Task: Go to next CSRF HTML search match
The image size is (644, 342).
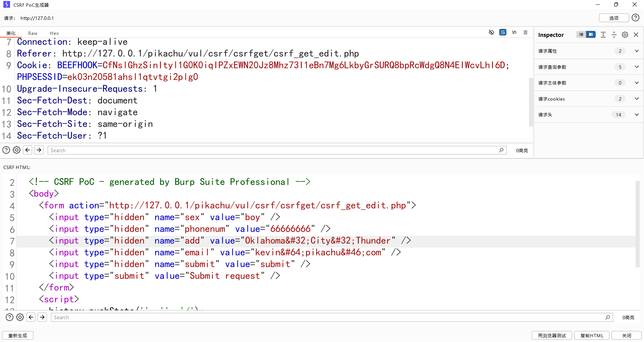Action: [x=42, y=317]
